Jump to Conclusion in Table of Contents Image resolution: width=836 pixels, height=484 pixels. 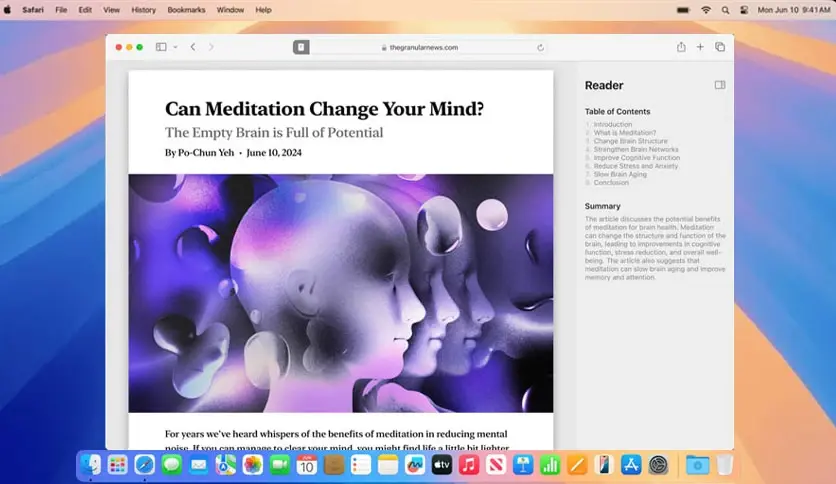click(x=611, y=183)
